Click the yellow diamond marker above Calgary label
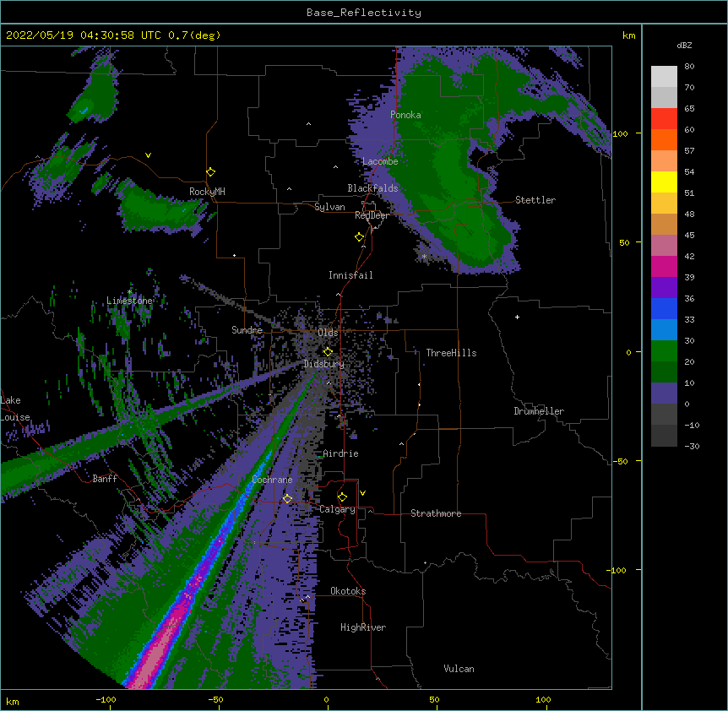 (342, 497)
